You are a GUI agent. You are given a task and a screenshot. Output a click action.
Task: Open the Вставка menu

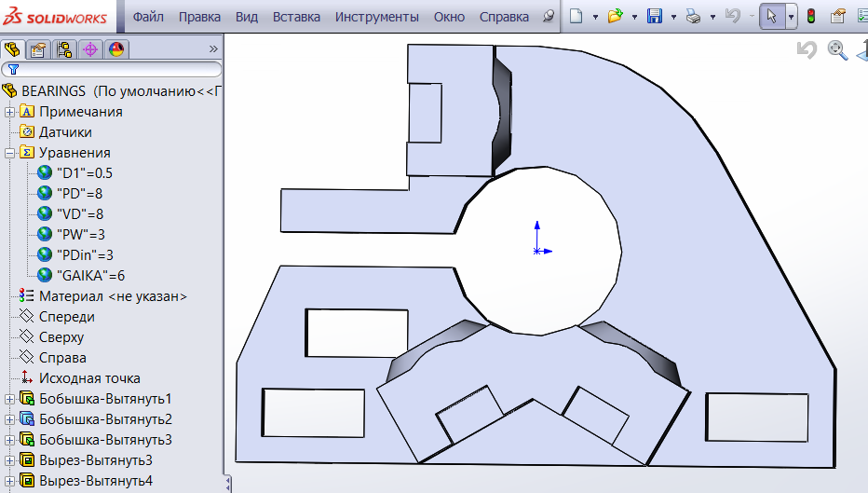tap(296, 17)
